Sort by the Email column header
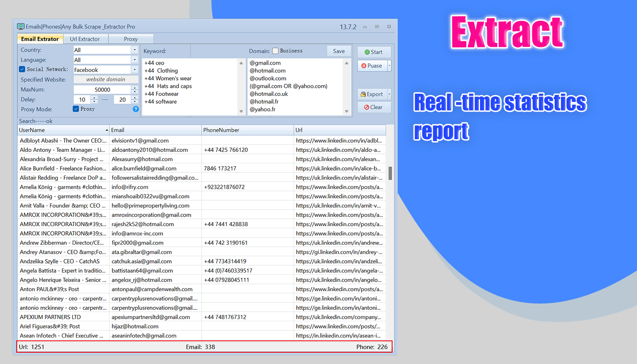Image resolution: width=637 pixels, height=364 pixels. pyautogui.click(x=156, y=130)
